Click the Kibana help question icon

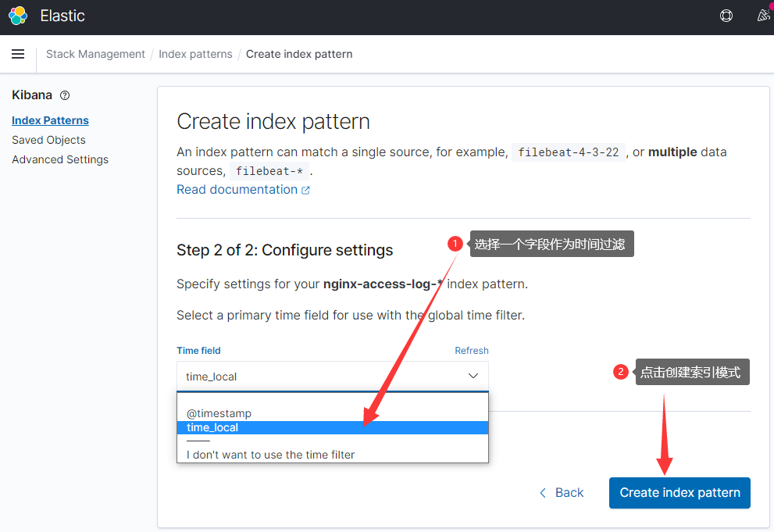pos(65,95)
